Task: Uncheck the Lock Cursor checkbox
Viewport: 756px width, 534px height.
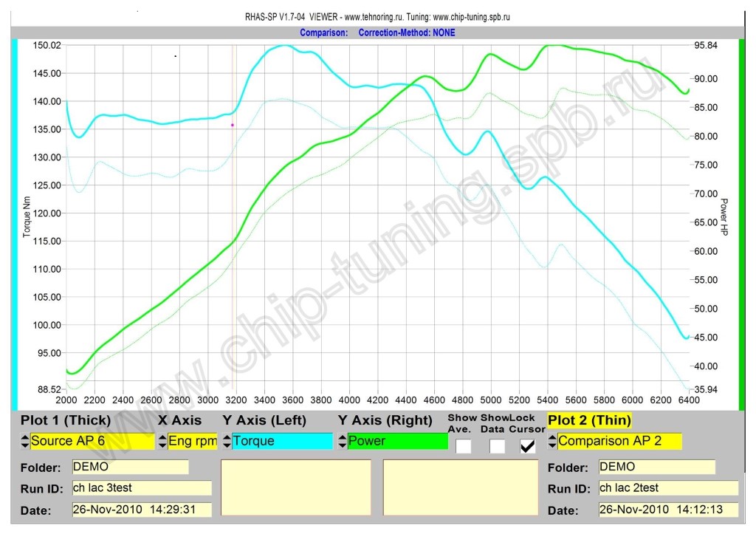Action: click(x=527, y=446)
